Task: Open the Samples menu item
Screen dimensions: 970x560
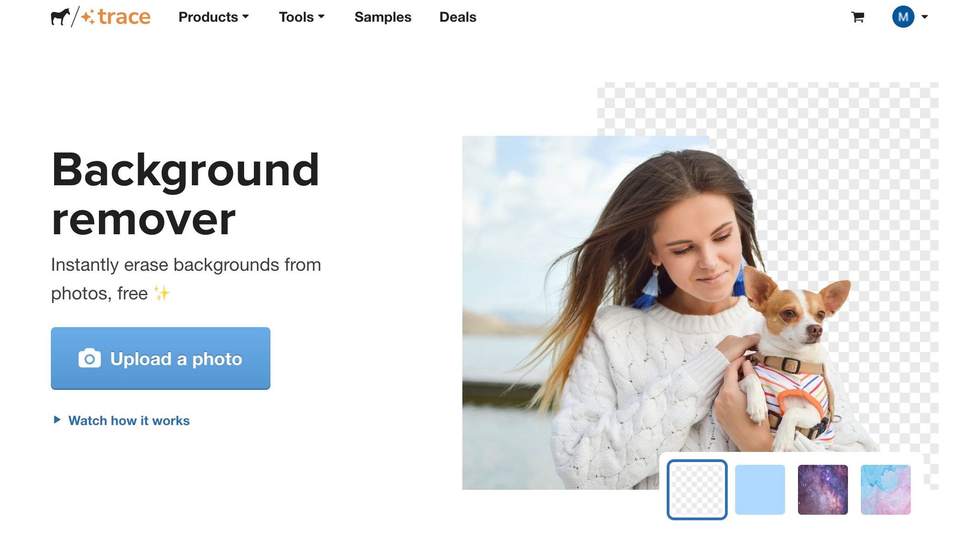Action: click(x=383, y=17)
